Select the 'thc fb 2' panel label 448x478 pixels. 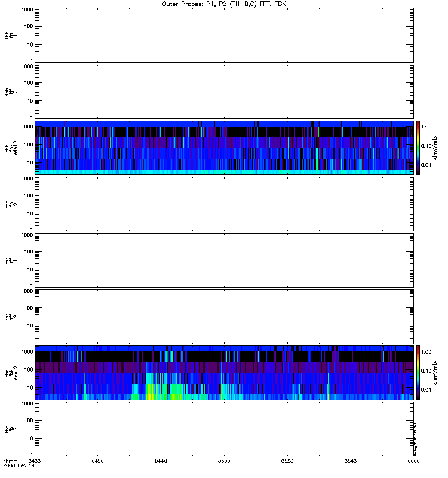(x=11, y=429)
